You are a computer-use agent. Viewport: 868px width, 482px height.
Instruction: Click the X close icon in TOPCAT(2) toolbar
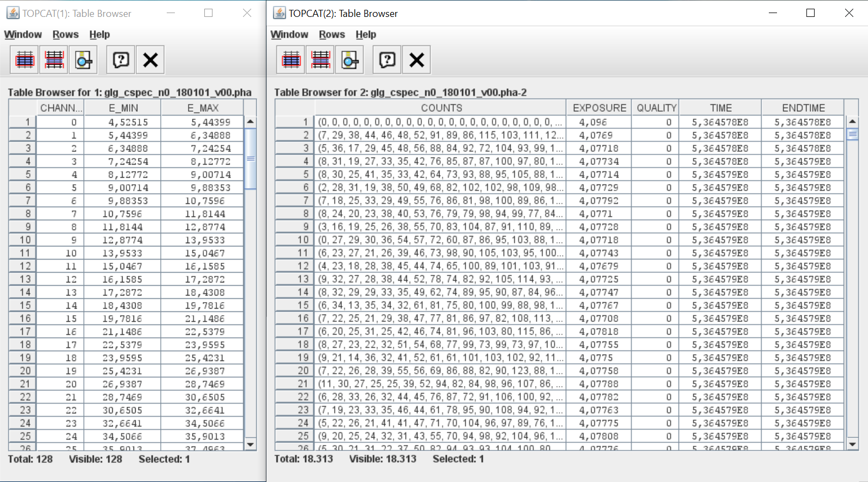[417, 59]
